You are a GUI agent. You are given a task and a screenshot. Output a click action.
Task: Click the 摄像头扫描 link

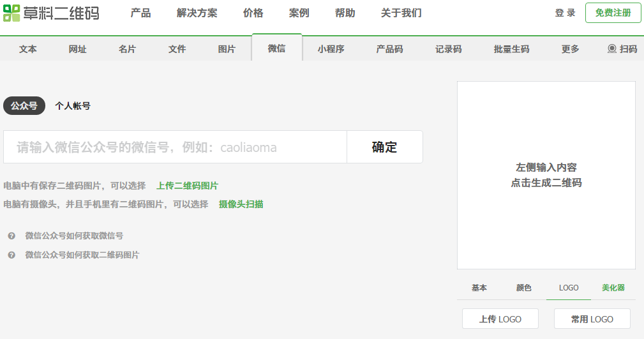pyautogui.click(x=241, y=204)
